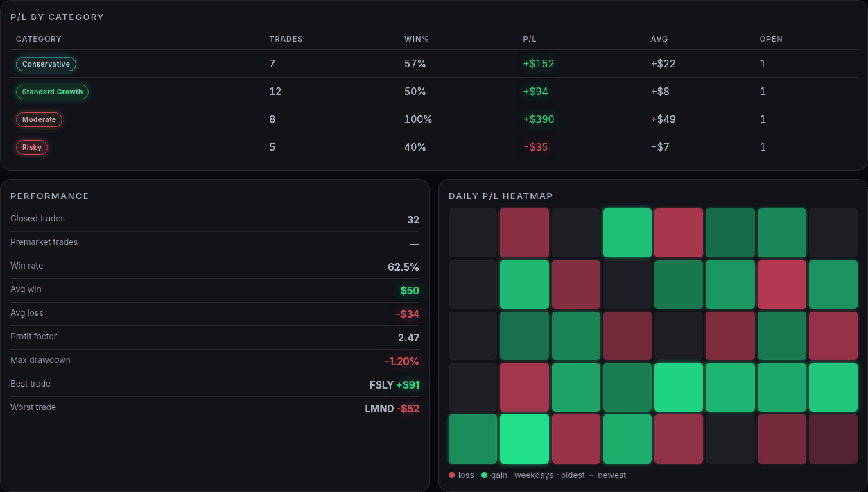Click the +$49 average value

(663, 119)
